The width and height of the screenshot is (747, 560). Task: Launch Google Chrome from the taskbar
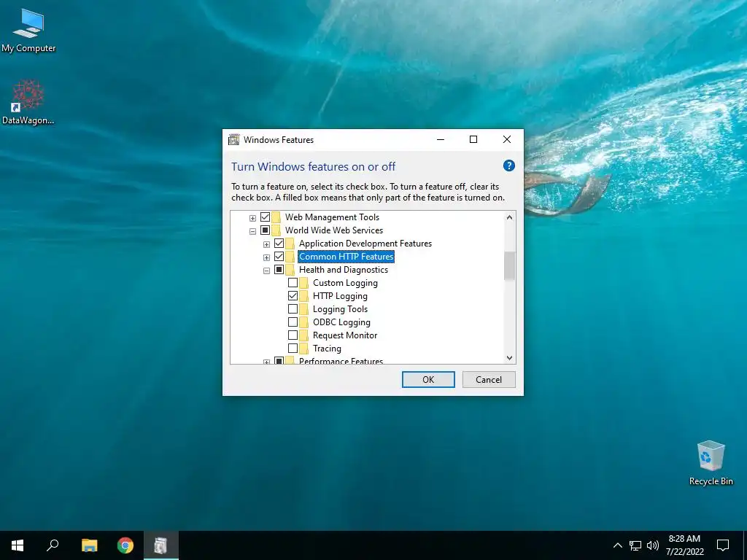coord(125,545)
